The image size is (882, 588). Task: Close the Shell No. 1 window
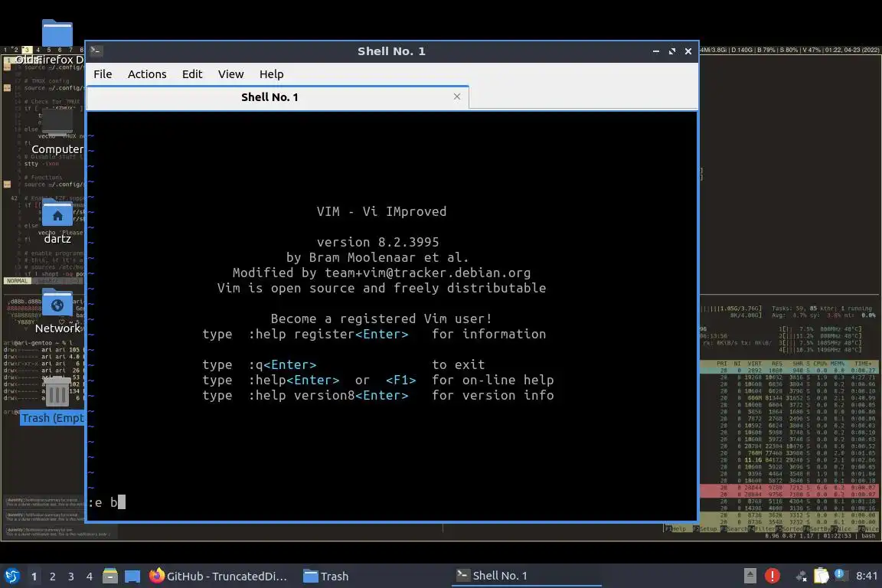(688, 51)
